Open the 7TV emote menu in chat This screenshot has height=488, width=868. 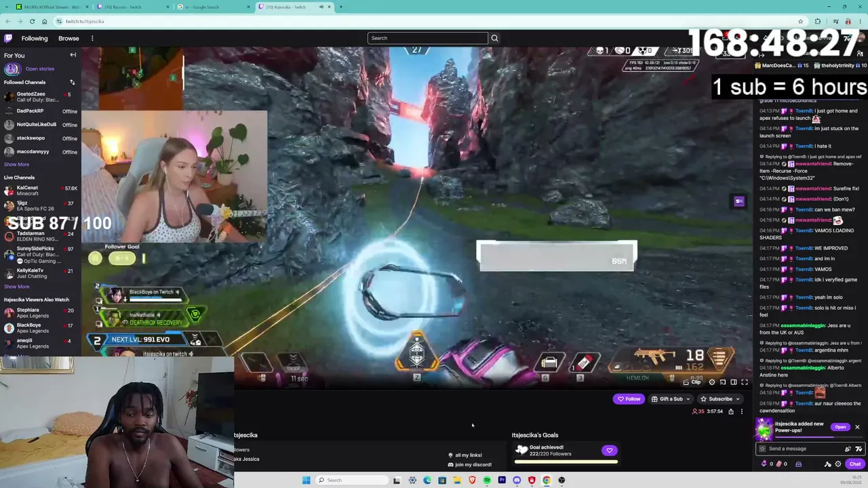(x=859, y=449)
